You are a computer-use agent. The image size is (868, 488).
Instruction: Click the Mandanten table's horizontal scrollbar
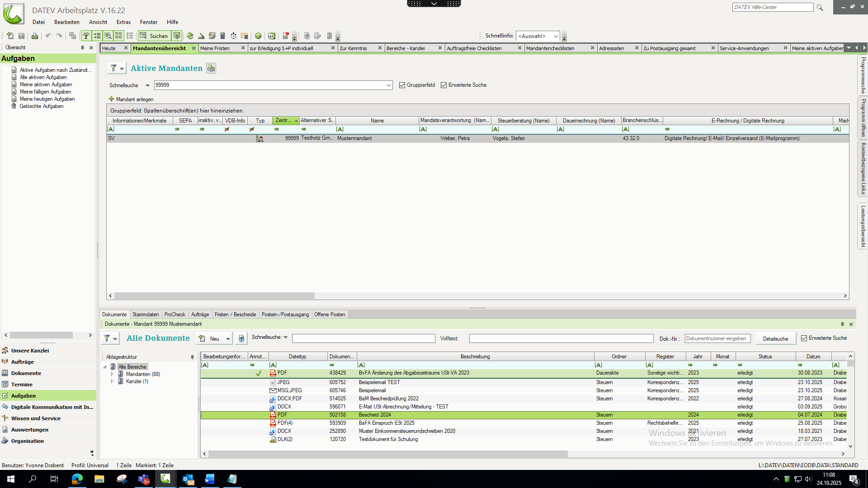(214, 296)
